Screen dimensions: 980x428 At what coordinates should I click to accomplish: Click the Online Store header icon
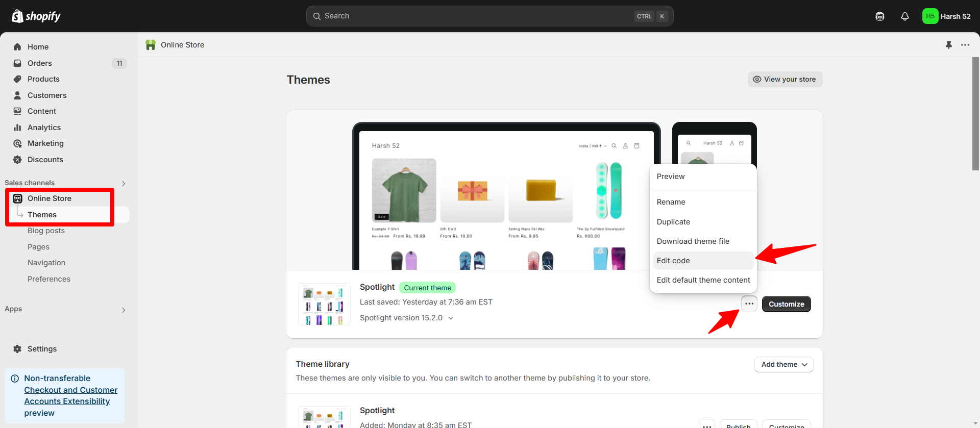[x=151, y=45]
